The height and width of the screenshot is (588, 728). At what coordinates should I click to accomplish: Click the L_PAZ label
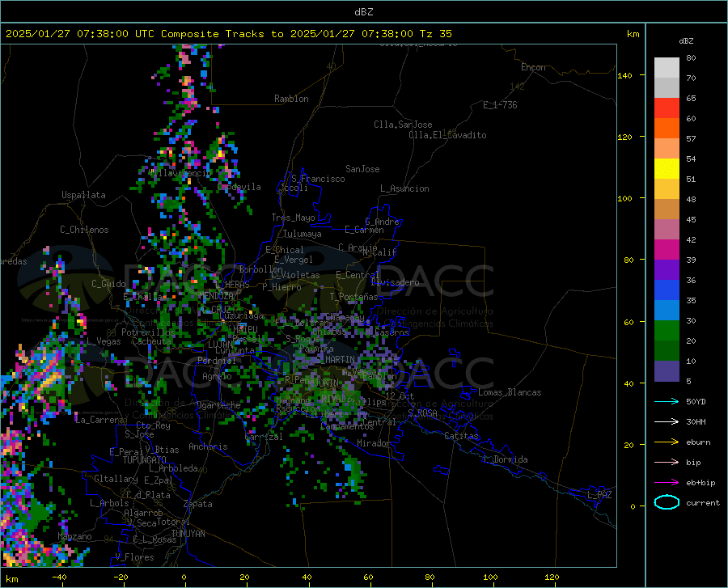[599, 495]
